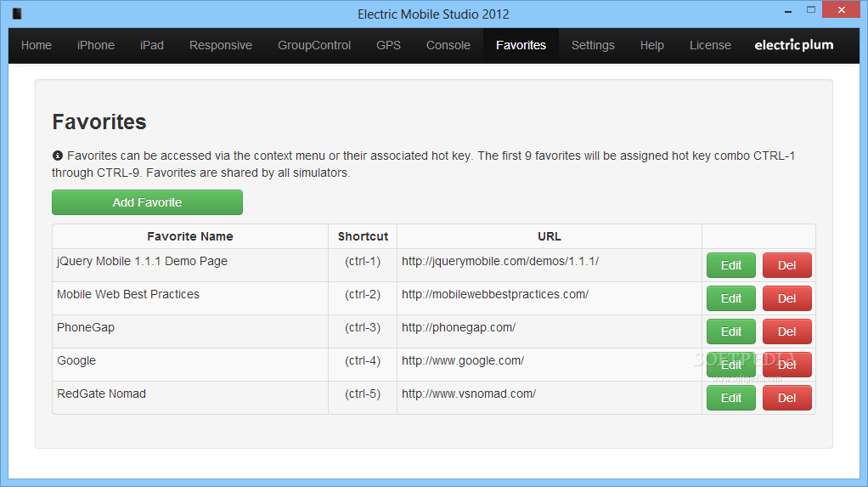This screenshot has width=868, height=487.
Task: Open the Console tab
Action: 448,45
